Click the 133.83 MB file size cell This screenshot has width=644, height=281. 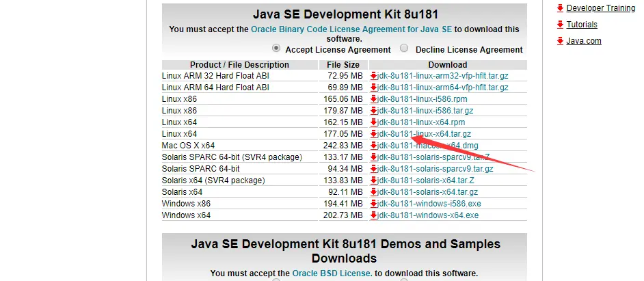click(343, 180)
